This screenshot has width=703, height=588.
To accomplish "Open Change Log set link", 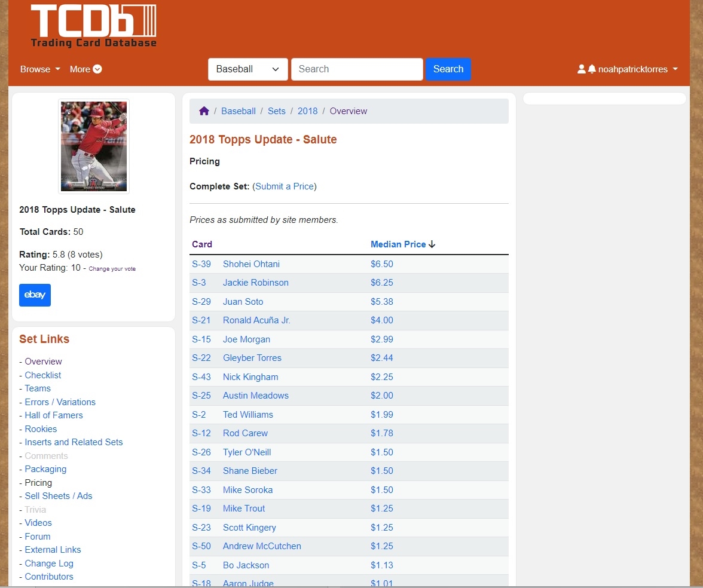I will coord(49,563).
